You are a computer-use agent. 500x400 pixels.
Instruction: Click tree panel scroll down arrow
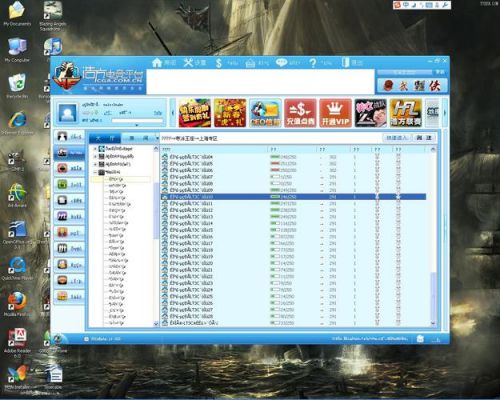point(156,324)
